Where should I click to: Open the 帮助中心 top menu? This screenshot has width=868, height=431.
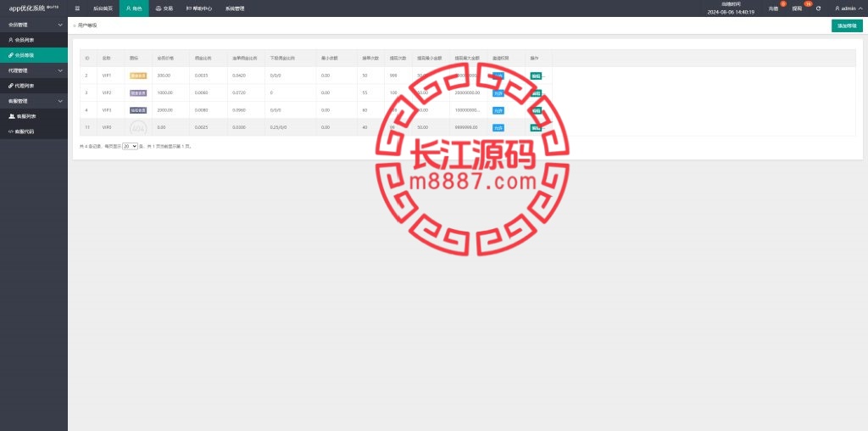199,8
